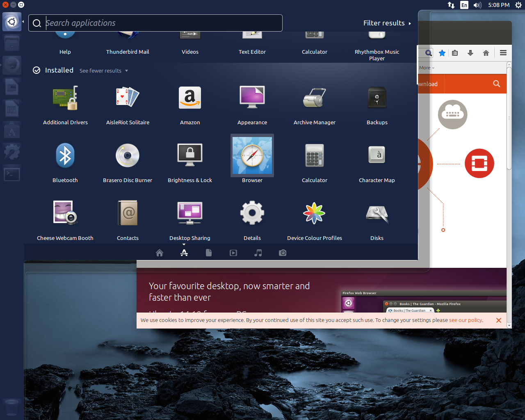Image resolution: width=525 pixels, height=420 pixels.
Task: Open the Additional Drivers application
Action: click(x=65, y=98)
